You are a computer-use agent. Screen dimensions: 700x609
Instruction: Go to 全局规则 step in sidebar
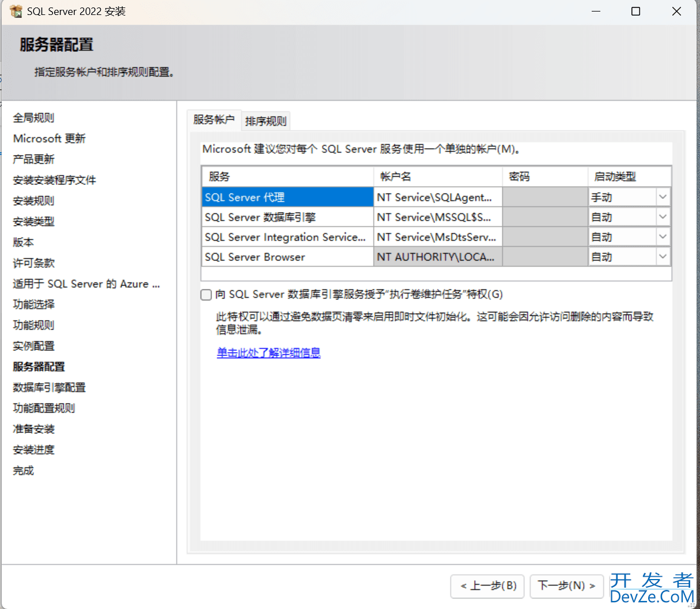tap(33, 118)
